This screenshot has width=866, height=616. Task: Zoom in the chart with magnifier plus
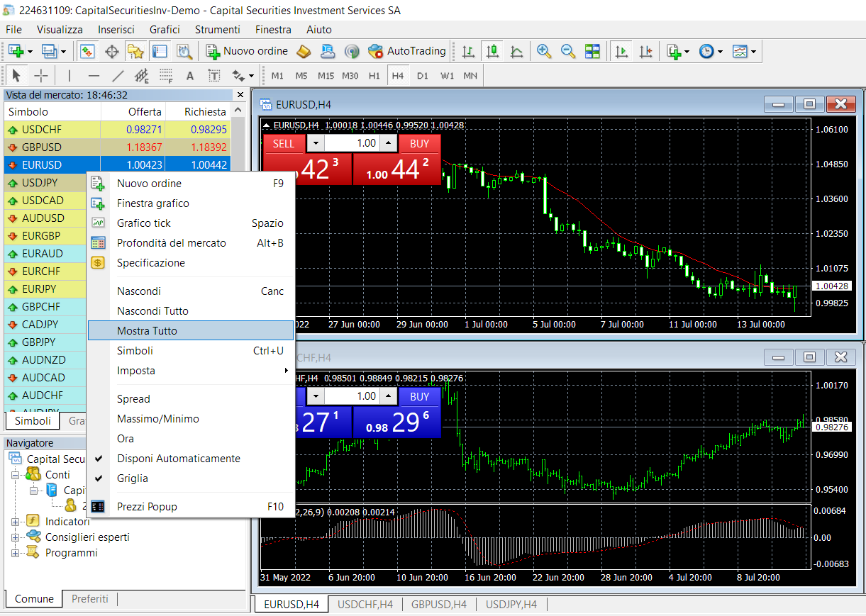[x=544, y=51]
